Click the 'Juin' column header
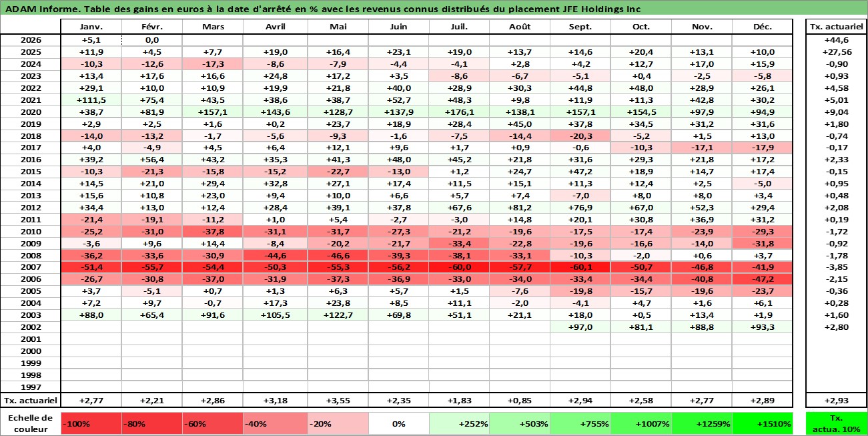 point(397,27)
